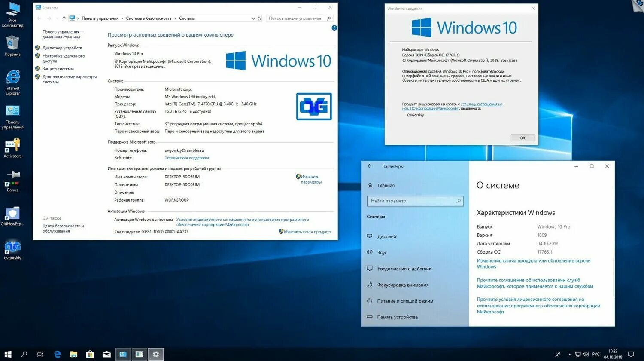Image resolution: width=644 pixels, height=361 pixels.
Task: Open Панель управления домашняя страница link
Action: coord(63,34)
